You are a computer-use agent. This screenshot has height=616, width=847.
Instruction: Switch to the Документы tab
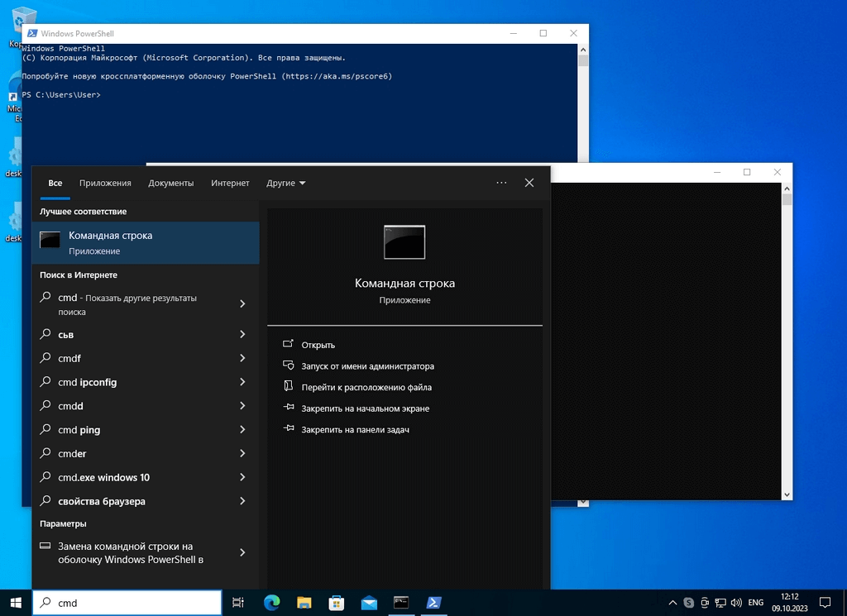coord(170,183)
